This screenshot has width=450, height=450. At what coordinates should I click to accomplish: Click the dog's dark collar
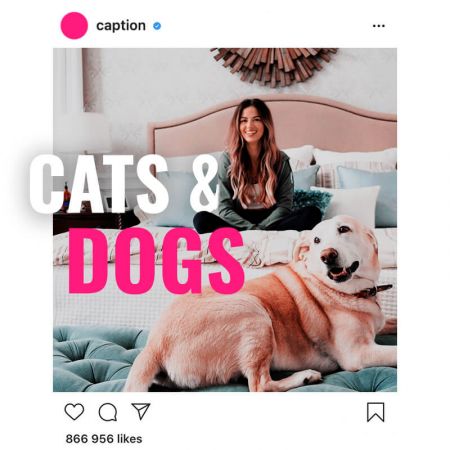tap(372, 291)
